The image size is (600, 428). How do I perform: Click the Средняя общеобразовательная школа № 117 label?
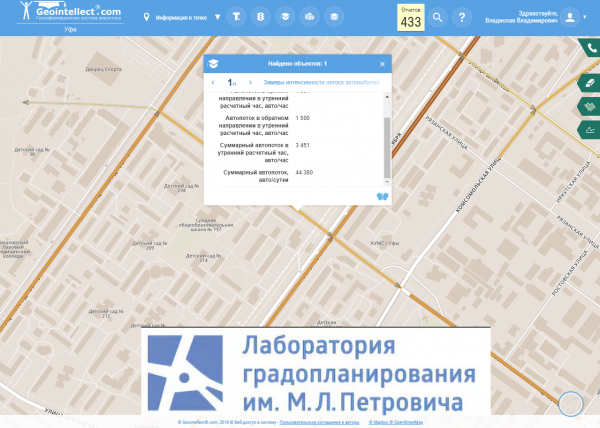point(206,225)
